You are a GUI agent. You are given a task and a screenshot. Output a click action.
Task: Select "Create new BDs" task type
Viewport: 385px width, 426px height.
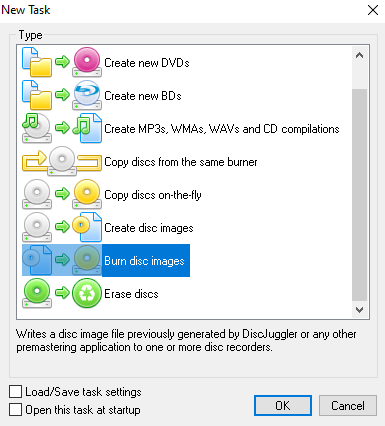143,96
